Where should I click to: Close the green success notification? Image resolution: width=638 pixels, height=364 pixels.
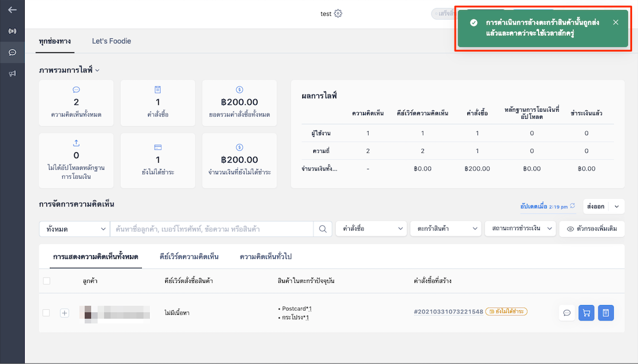pos(616,22)
